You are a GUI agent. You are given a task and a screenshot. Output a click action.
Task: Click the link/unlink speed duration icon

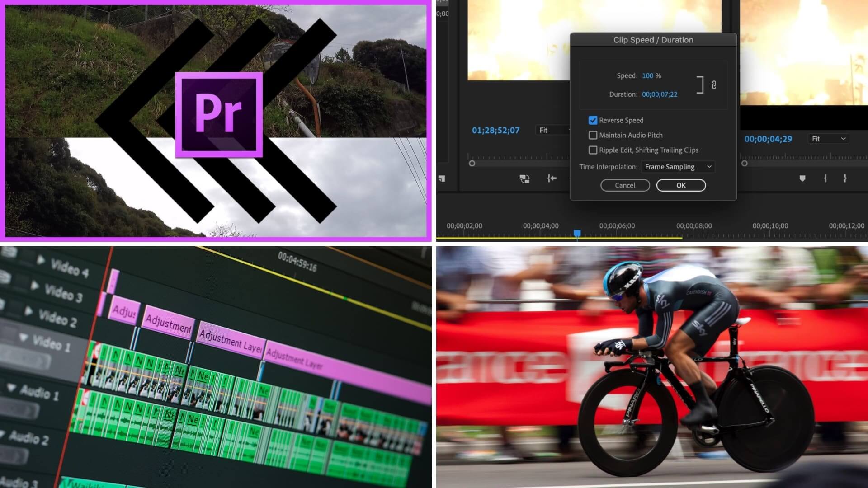(x=713, y=84)
